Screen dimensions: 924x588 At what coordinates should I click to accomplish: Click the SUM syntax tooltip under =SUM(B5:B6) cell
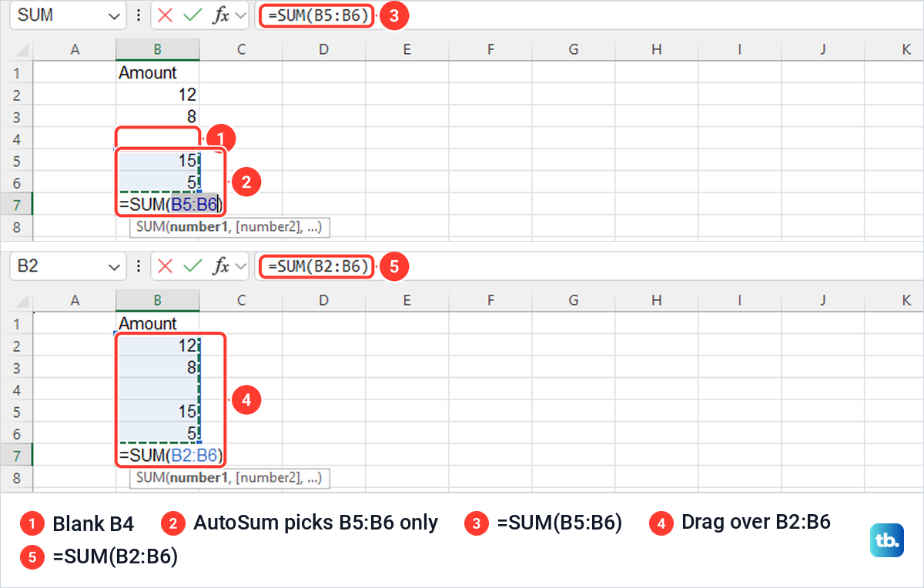[229, 227]
